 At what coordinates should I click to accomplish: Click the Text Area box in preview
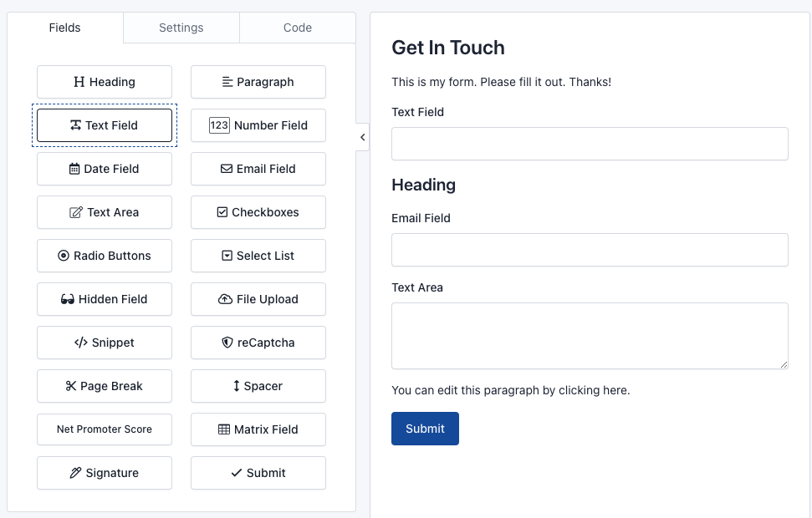tap(590, 335)
